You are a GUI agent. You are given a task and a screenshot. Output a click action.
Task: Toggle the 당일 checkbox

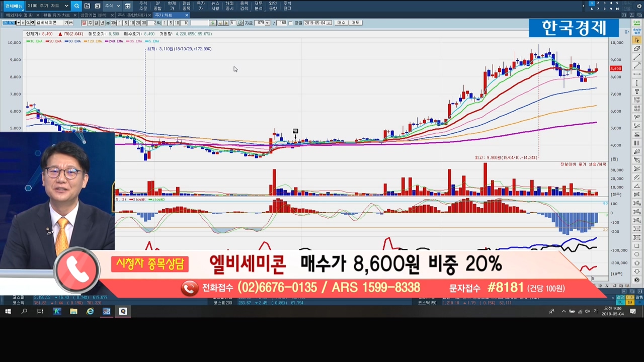pos(291,23)
